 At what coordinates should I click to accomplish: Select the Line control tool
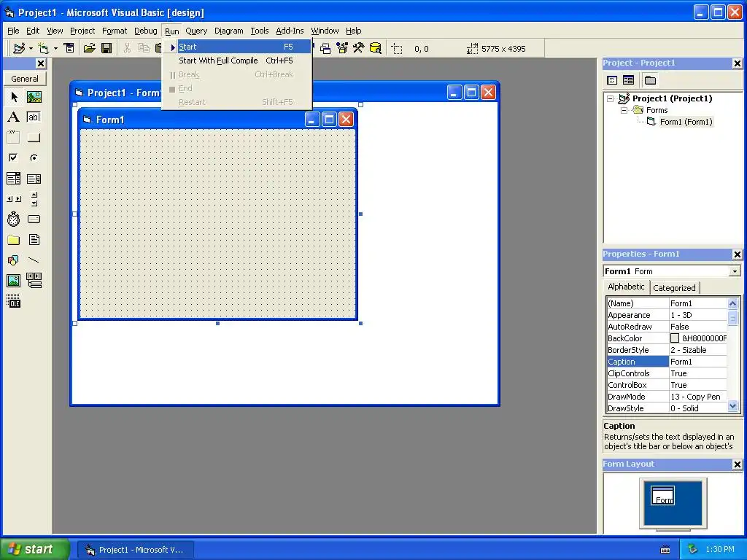tap(34, 260)
